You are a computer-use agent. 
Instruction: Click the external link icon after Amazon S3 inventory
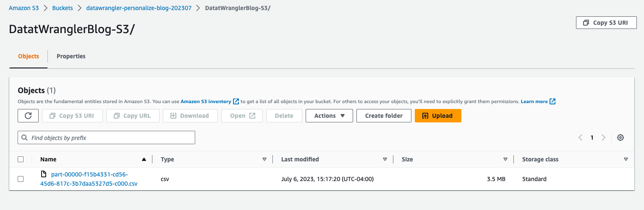coord(236,101)
